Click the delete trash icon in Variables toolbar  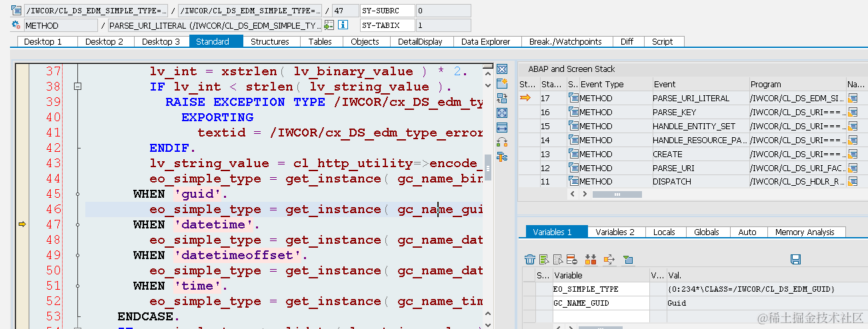click(x=530, y=259)
